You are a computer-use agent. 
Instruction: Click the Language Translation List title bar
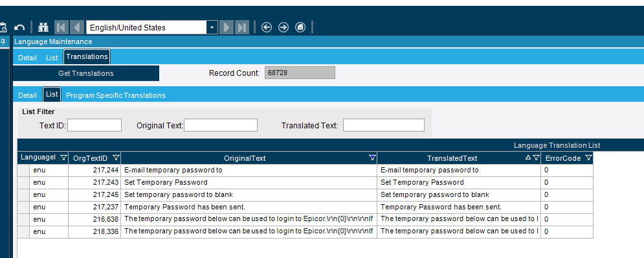click(x=331, y=145)
